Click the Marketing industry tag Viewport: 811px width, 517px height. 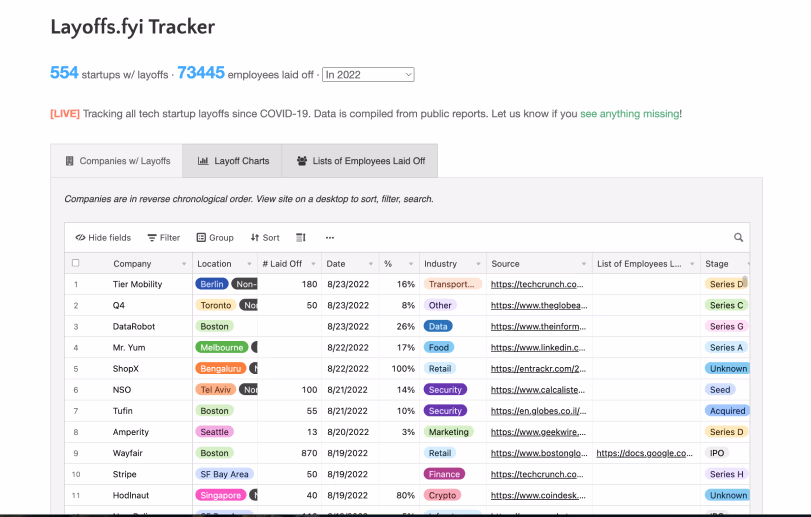[448, 432]
